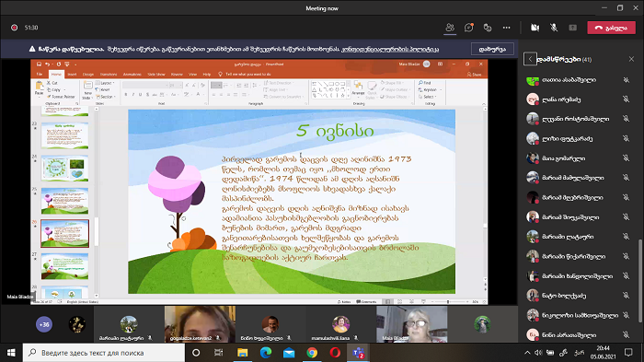
Task: Turn on camera in meeting toolbar
Action: tap(535, 28)
